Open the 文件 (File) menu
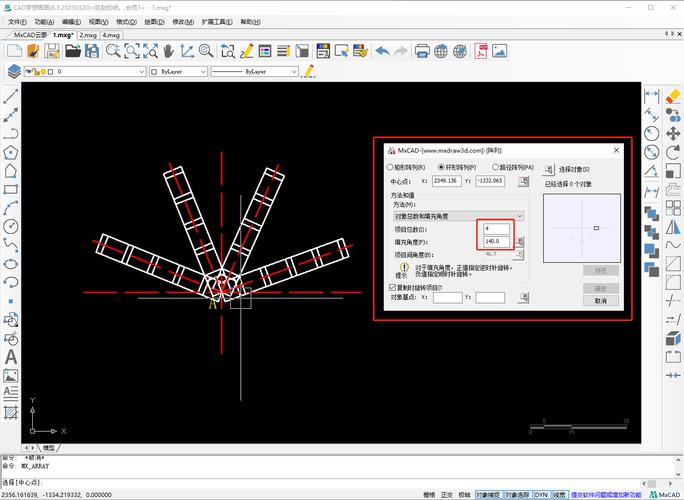684x500 pixels. coord(17,21)
